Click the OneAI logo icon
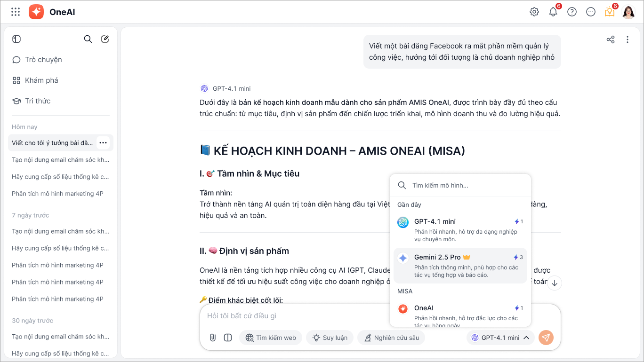This screenshot has width=644, height=362. point(36,12)
